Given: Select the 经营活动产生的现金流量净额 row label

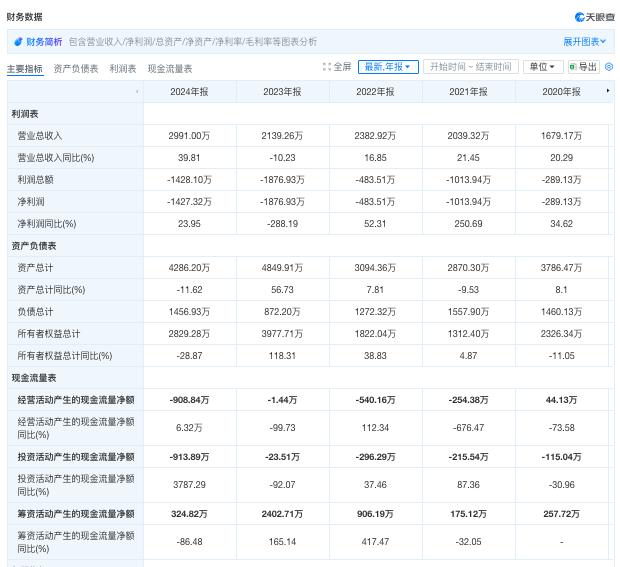Looking at the screenshot, I should 76,400.
